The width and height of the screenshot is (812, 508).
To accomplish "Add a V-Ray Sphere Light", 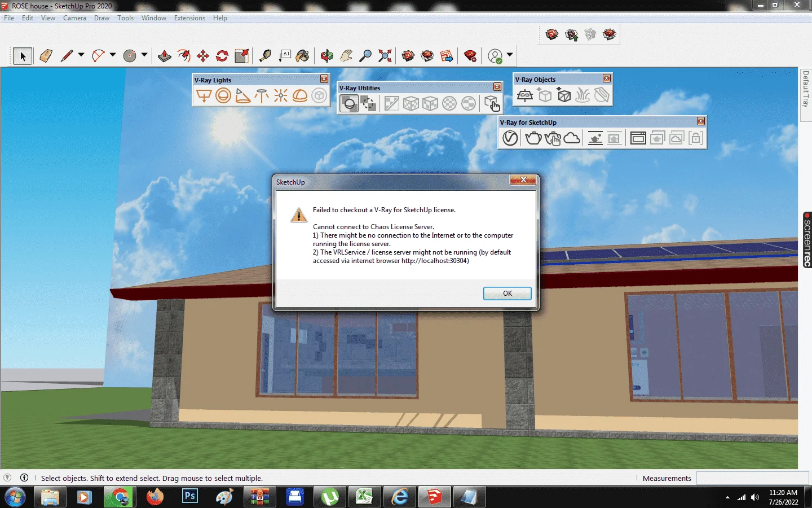I will tap(223, 95).
